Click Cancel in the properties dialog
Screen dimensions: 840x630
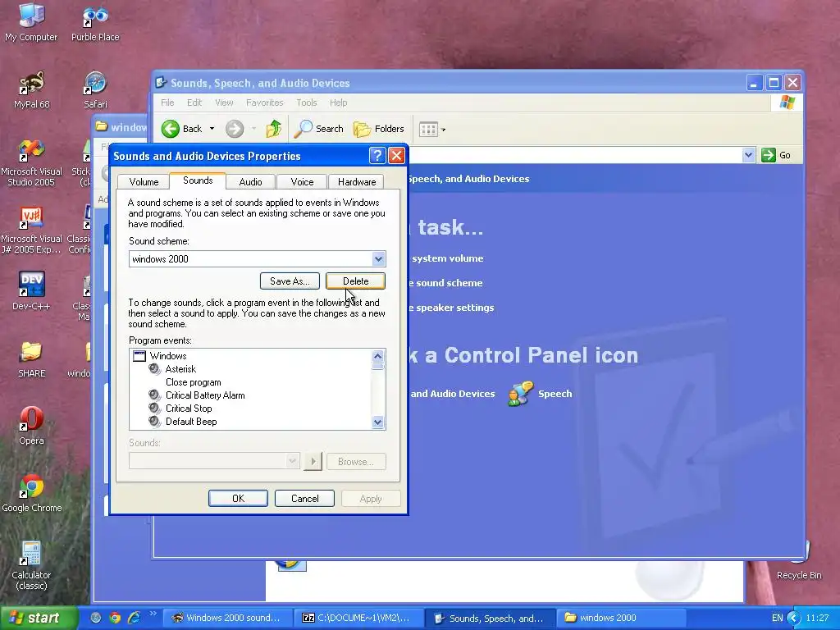click(304, 498)
